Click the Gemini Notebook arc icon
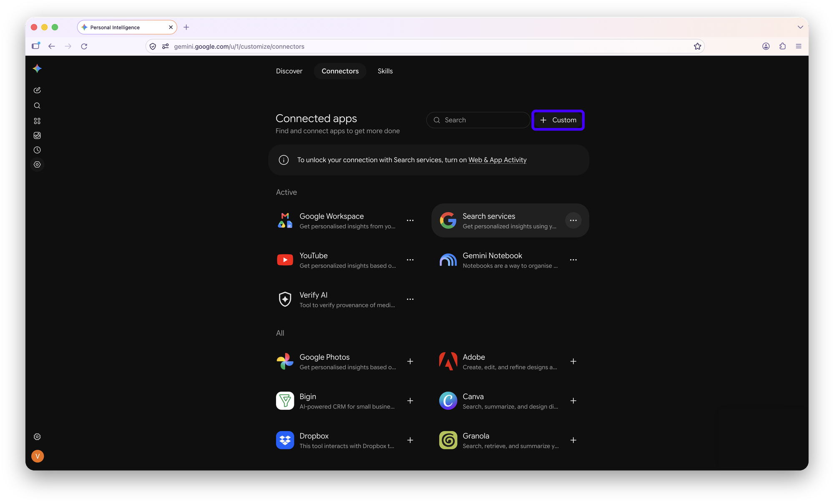The width and height of the screenshot is (834, 504). click(x=448, y=260)
